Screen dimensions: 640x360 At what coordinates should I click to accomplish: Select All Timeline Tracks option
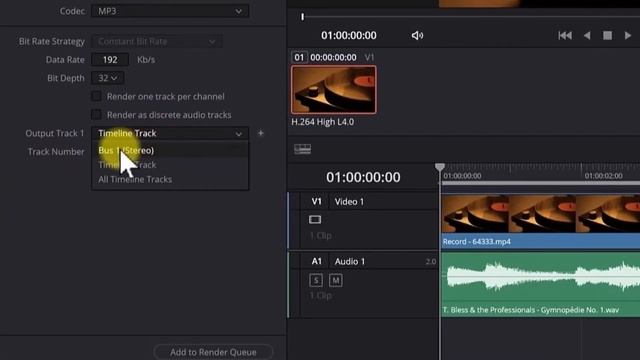click(170, 180)
